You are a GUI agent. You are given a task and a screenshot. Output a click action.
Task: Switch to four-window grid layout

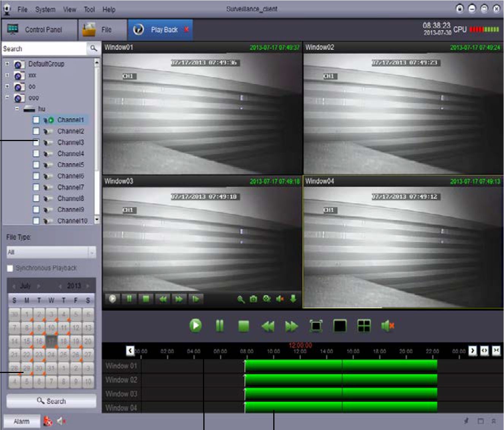[x=364, y=326]
